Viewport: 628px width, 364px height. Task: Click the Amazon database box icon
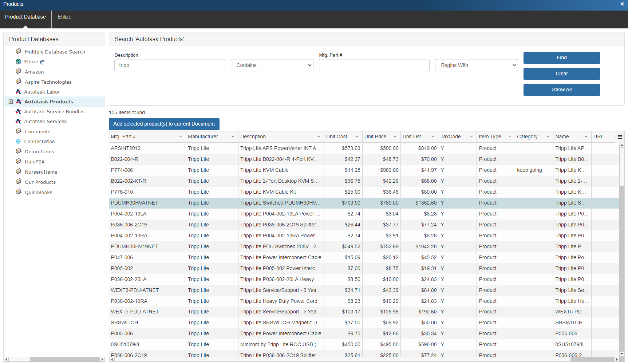point(19,72)
